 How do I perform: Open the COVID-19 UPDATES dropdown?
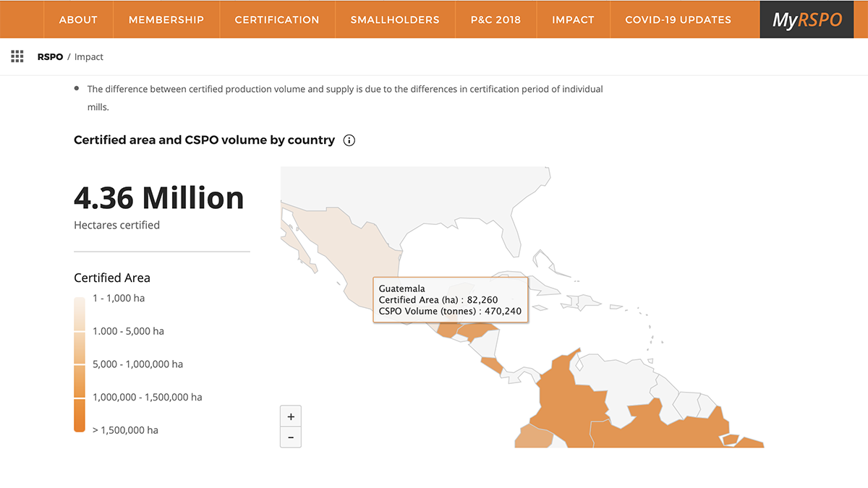(x=678, y=20)
